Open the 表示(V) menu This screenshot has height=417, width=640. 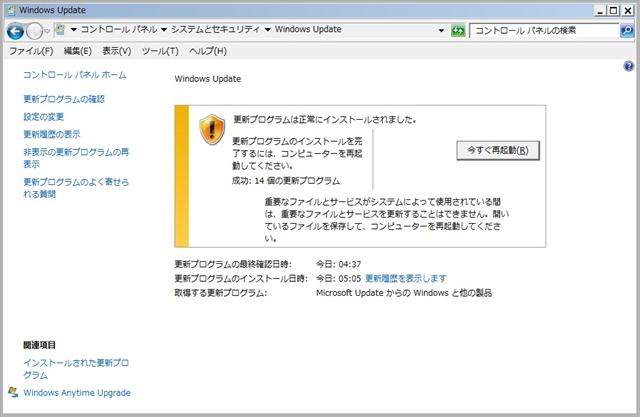click(x=117, y=51)
